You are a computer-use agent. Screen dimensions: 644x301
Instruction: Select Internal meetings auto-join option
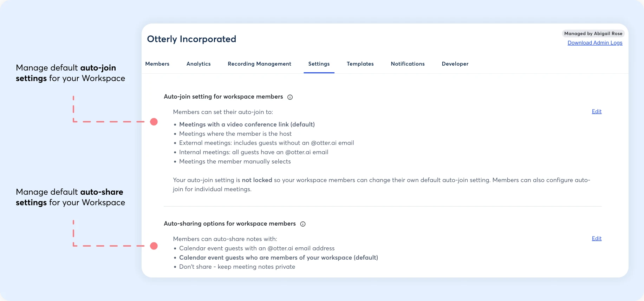click(x=254, y=152)
